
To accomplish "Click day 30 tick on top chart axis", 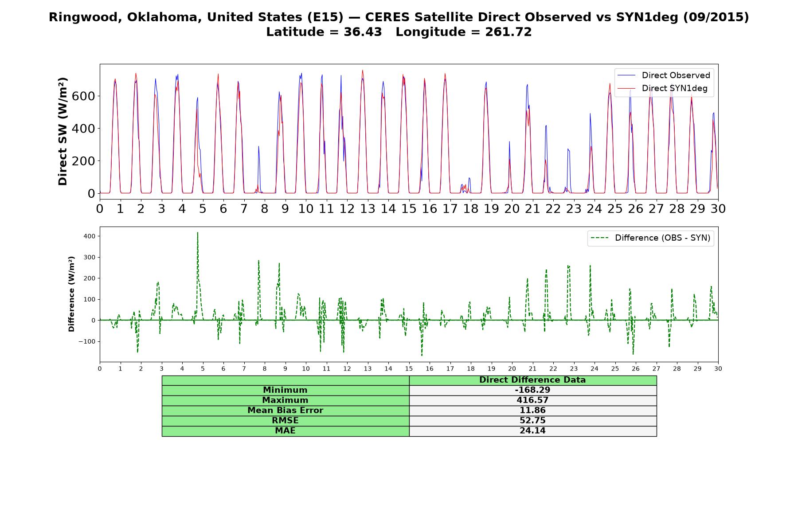I will tap(718, 208).
